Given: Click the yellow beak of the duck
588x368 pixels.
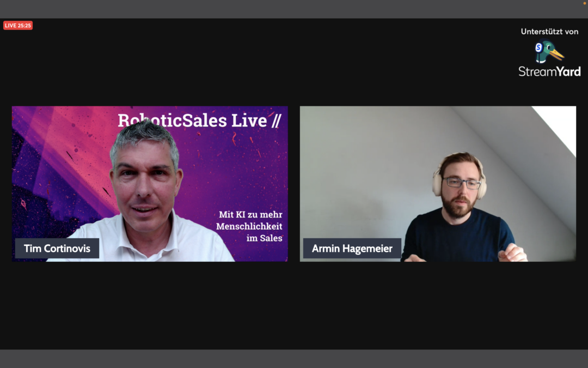Looking at the screenshot, I should (556, 55).
